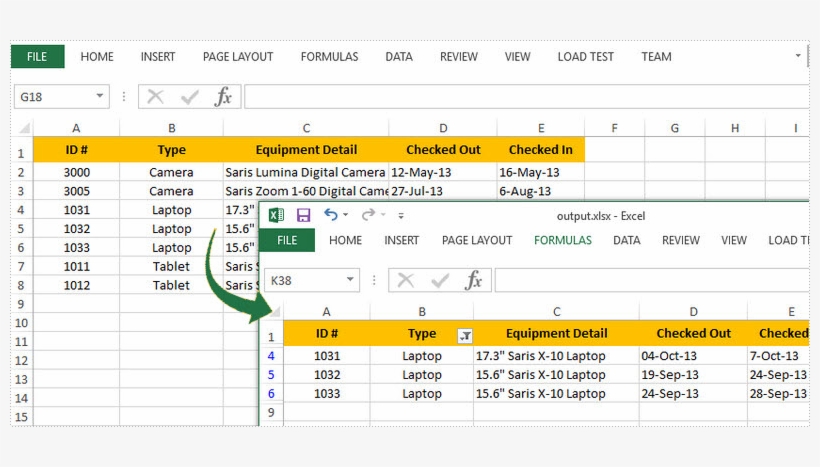Switch to HOME tab in the back window

[97, 56]
